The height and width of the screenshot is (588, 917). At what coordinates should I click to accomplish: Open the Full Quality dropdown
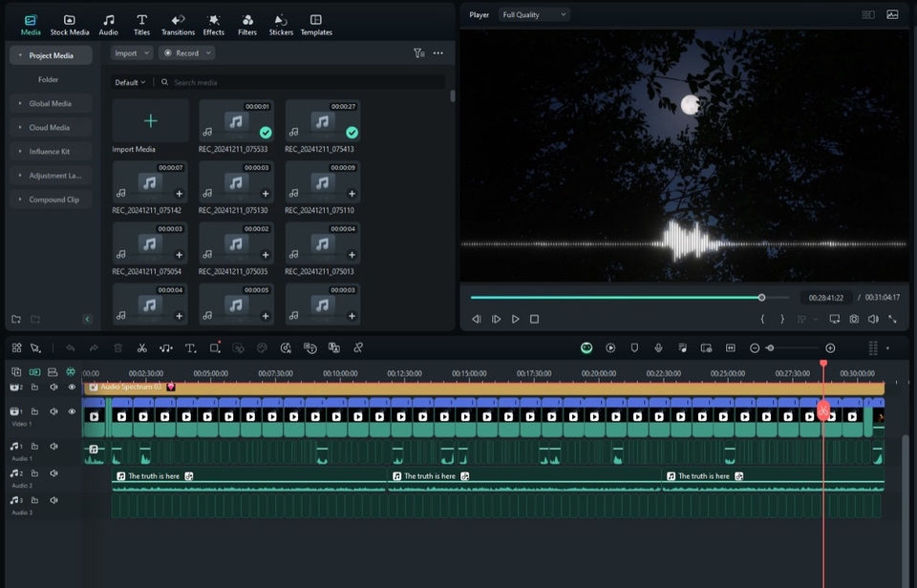tap(535, 15)
